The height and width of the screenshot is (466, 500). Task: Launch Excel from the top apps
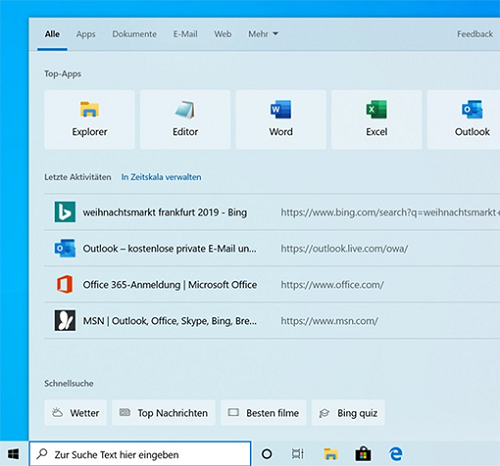(x=376, y=119)
